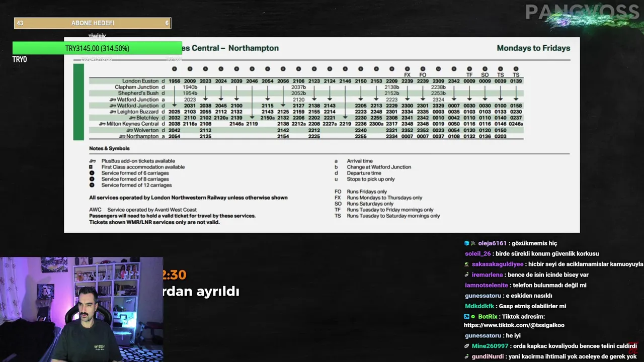This screenshot has width=644, height=362.
Task: Open the iamnotselenite username in chat
Action: point(487,285)
